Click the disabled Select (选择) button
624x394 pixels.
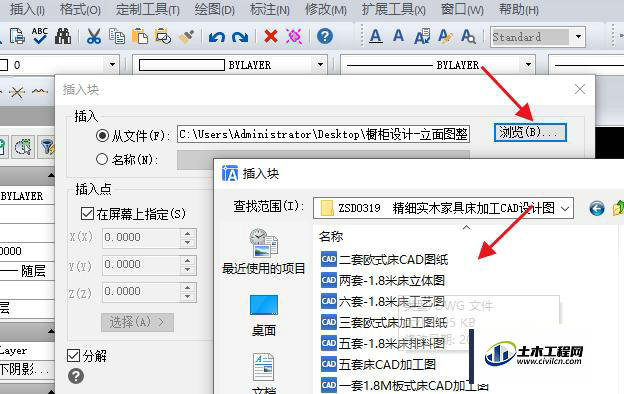[x=137, y=322]
